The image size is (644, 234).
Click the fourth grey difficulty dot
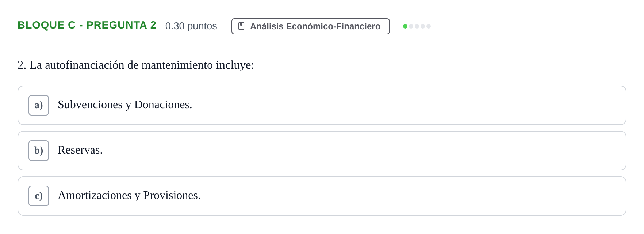click(423, 26)
